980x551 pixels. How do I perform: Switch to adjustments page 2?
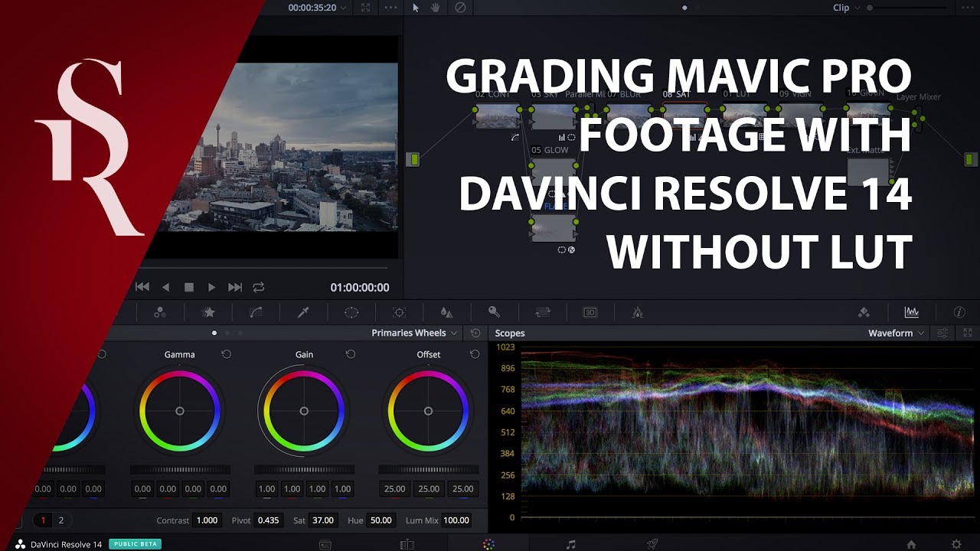click(x=61, y=520)
